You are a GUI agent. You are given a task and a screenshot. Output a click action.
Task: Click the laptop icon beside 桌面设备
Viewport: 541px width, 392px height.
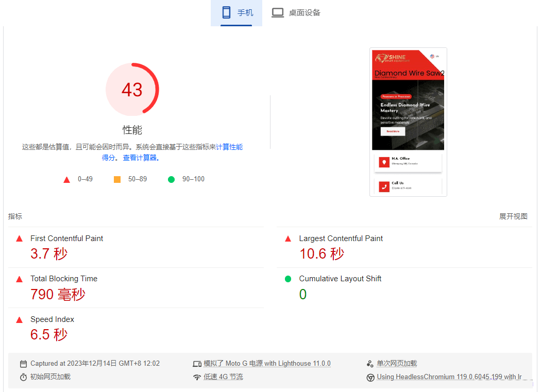coord(277,13)
